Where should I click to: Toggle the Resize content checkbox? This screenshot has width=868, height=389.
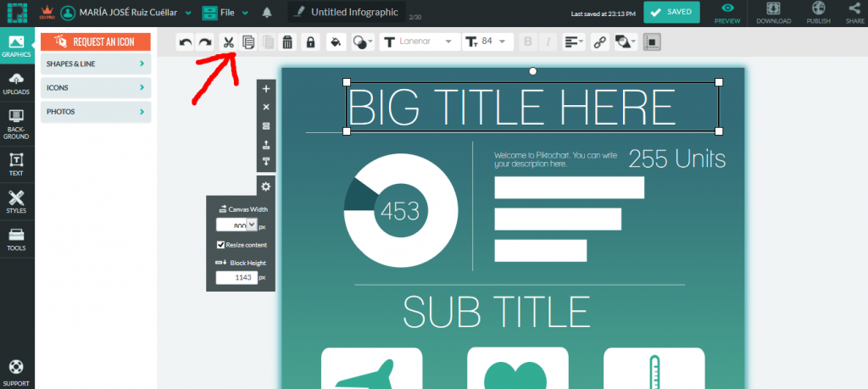tap(220, 245)
